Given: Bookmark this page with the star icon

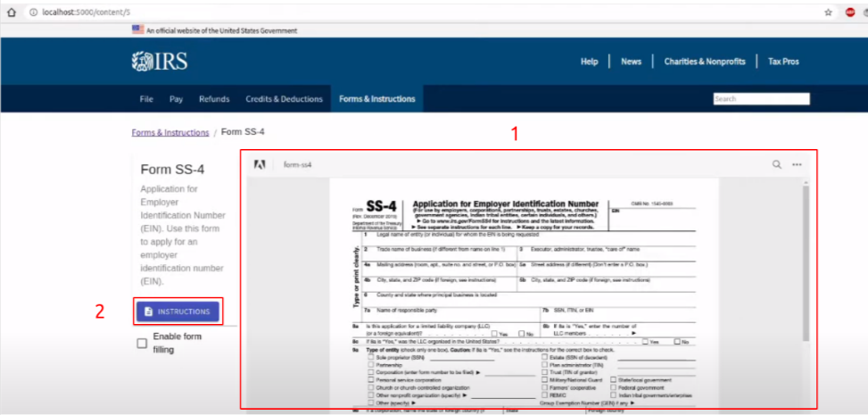Looking at the screenshot, I should [828, 12].
